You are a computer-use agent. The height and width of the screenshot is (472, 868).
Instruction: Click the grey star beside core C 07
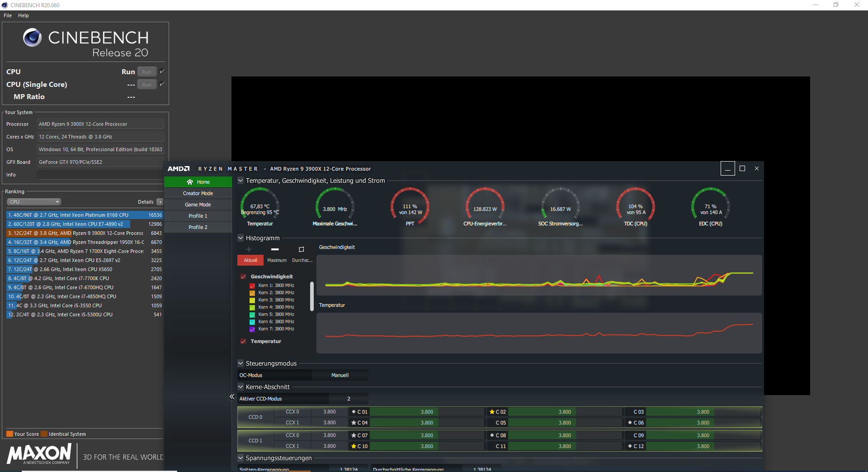pos(354,435)
